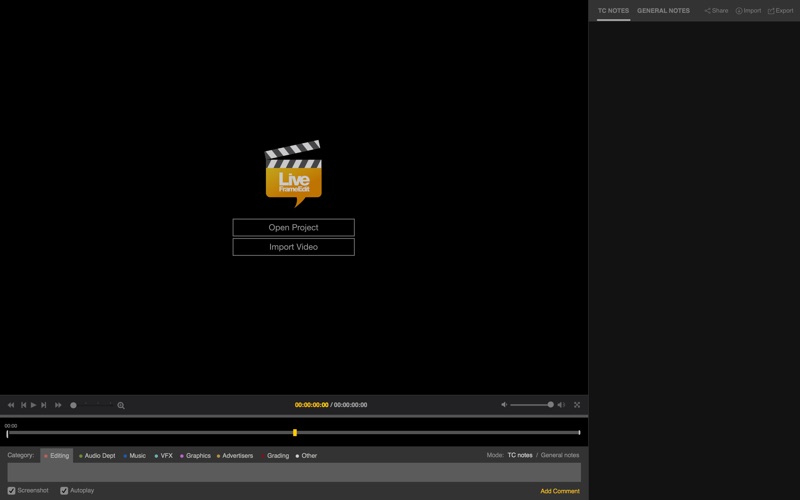Click the yellow current timecode 00:00:00:00

[311, 405]
